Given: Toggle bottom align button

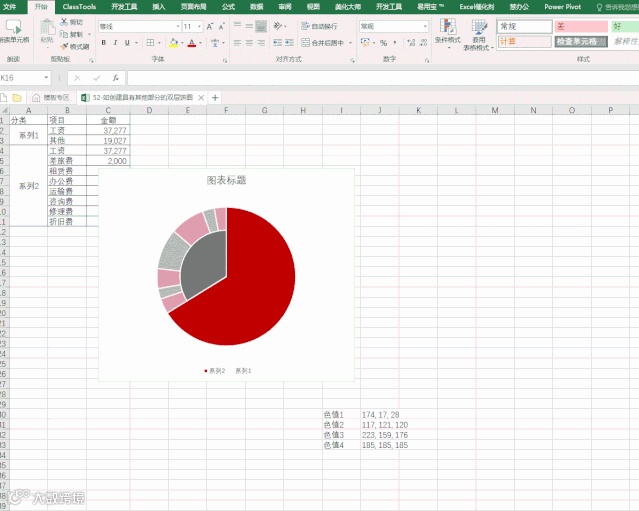Looking at the screenshot, I should [x=261, y=26].
